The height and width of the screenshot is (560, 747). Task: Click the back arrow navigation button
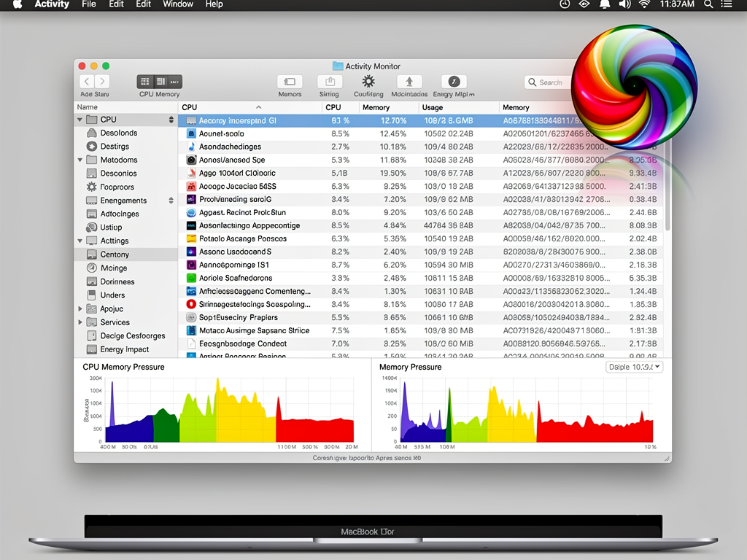(87, 82)
